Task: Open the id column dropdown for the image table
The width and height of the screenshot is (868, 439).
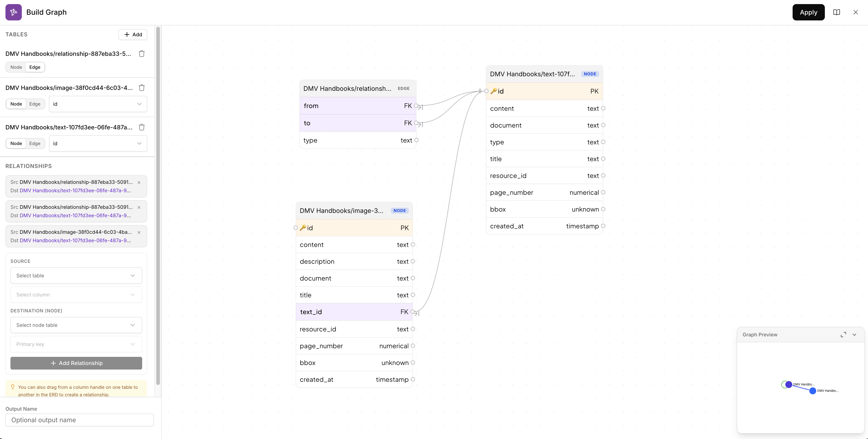Action: pyautogui.click(x=98, y=104)
